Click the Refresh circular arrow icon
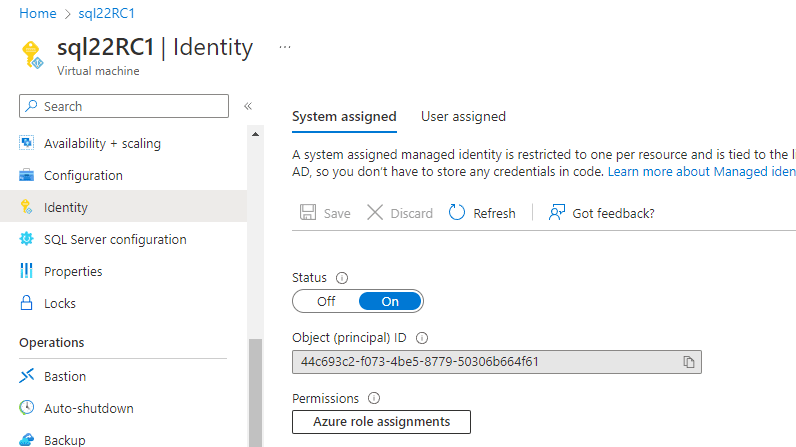 (x=456, y=212)
